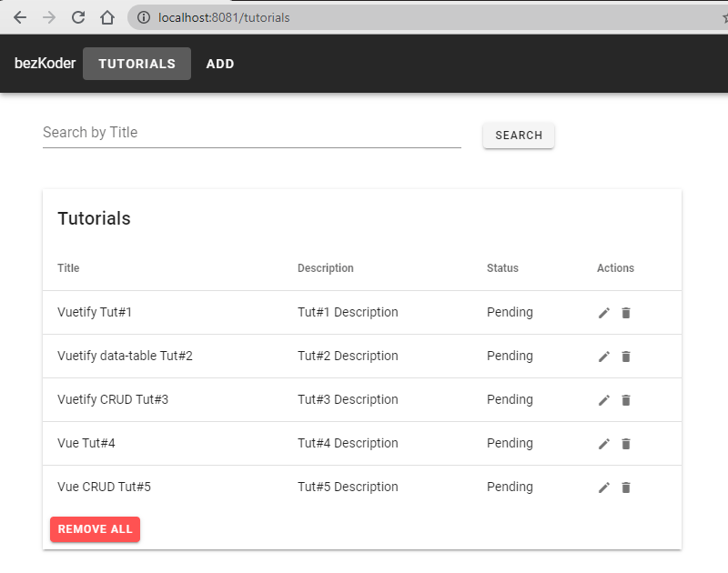Image resolution: width=728 pixels, height=573 pixels.
Task: Remove Vuetify CRUD Tut#3 with the trash icon
Action: tap(625, 399)
